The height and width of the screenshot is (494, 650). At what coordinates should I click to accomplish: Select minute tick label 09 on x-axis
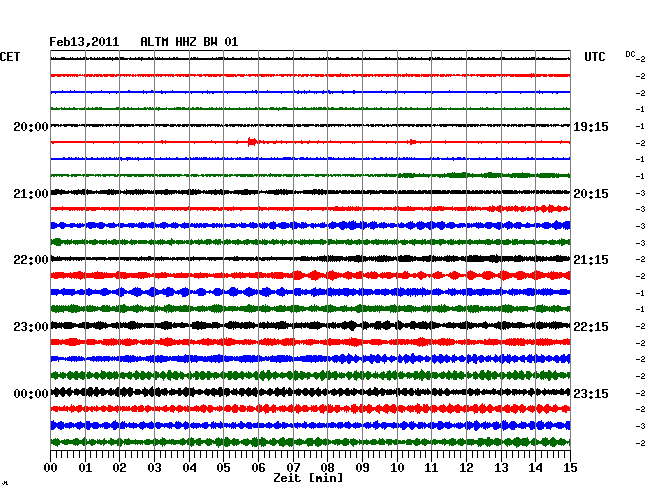coord(362,468)
